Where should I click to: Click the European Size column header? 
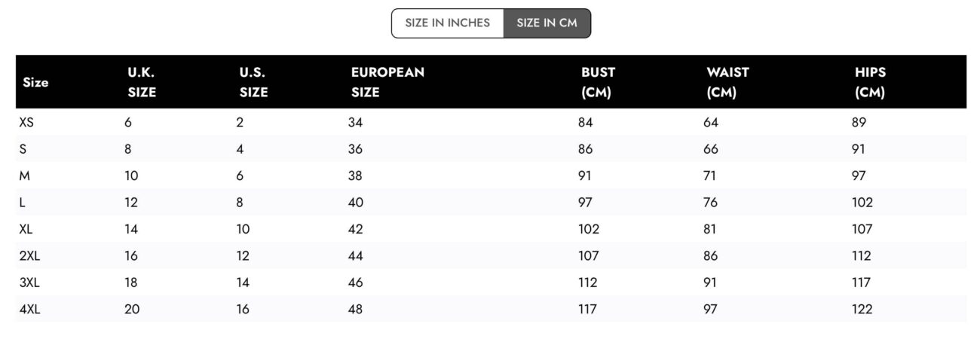[x=387, y=83]
